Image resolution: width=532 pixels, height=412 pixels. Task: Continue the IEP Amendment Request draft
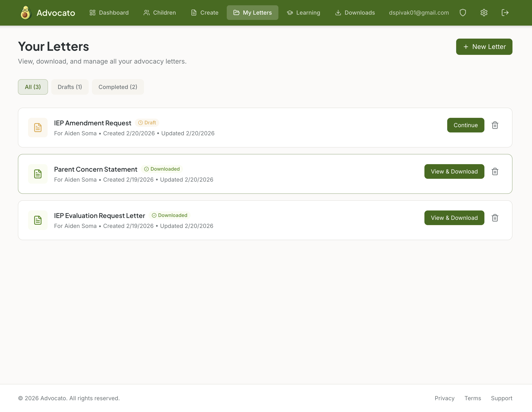point(465,125)
